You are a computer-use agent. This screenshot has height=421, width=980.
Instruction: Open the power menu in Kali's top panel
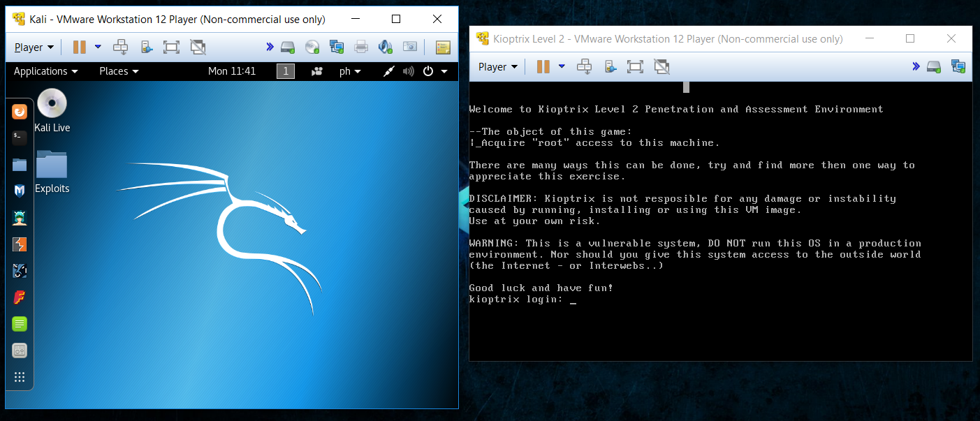(x=428, y=71)
